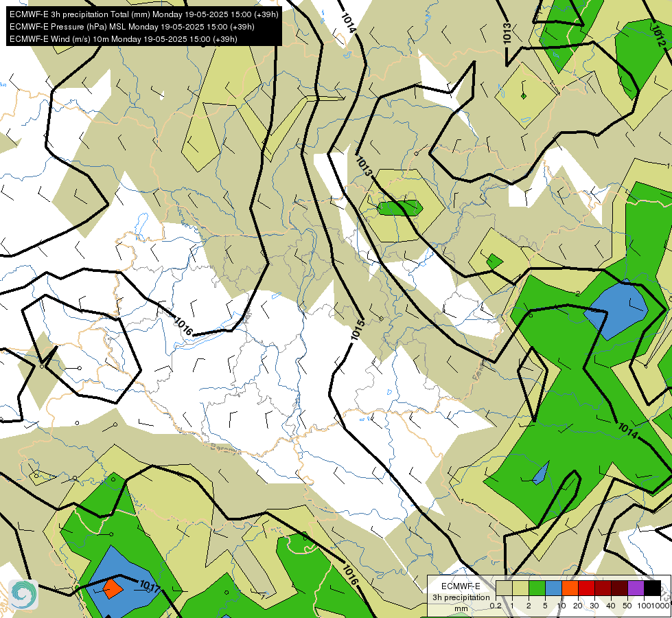Viewport: 672px width, 618px height.
Task: Click the khaki 0.2–1 mm legend swatch
Action: coord(504,588)
